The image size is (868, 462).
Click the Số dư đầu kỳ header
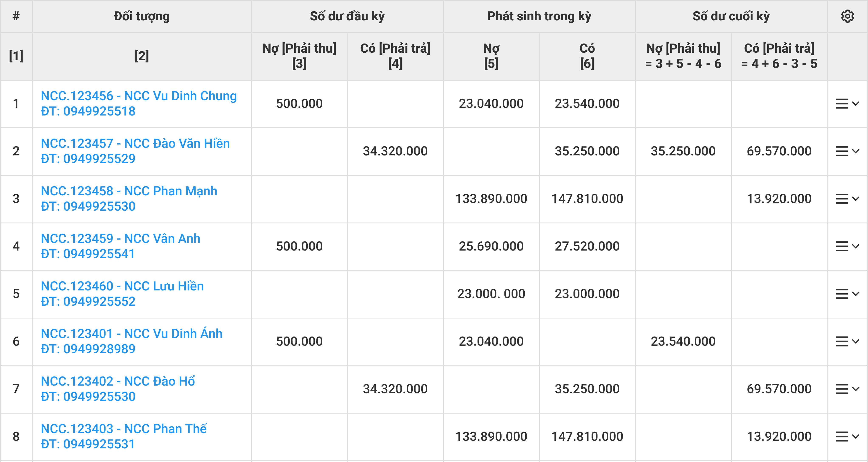(x=347, y=16)
